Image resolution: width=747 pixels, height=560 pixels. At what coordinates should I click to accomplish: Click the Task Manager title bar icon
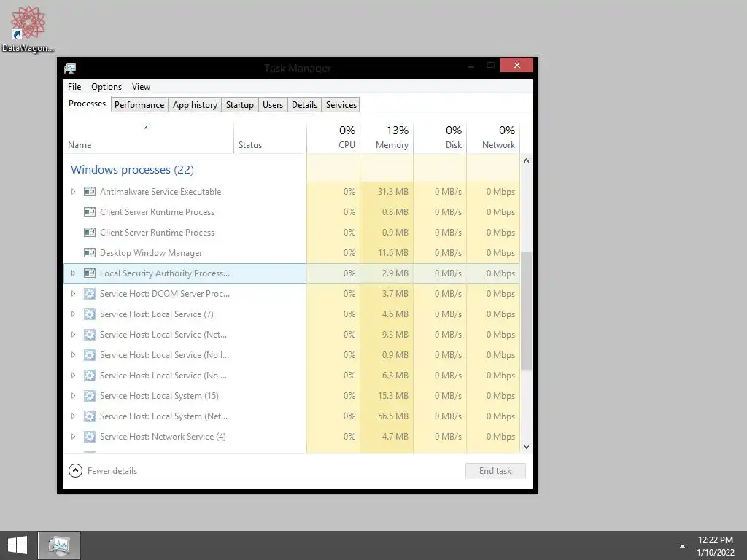[x=70, y=69]
